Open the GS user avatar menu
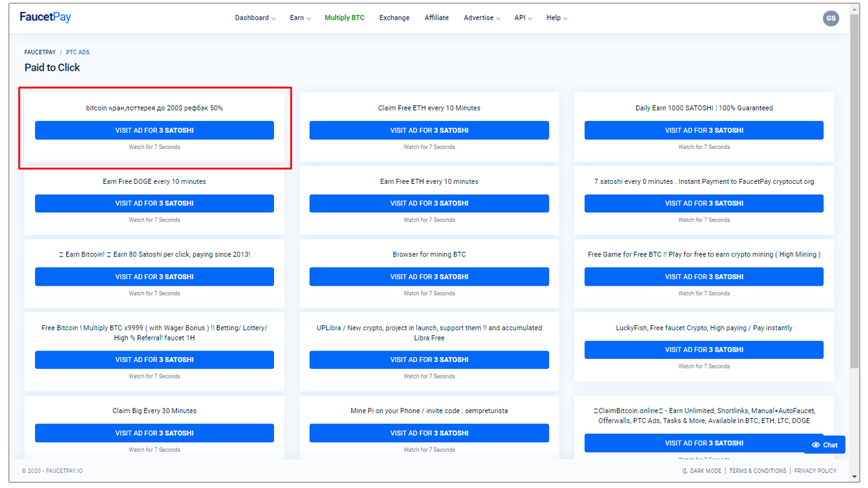 tap(830, 18)
